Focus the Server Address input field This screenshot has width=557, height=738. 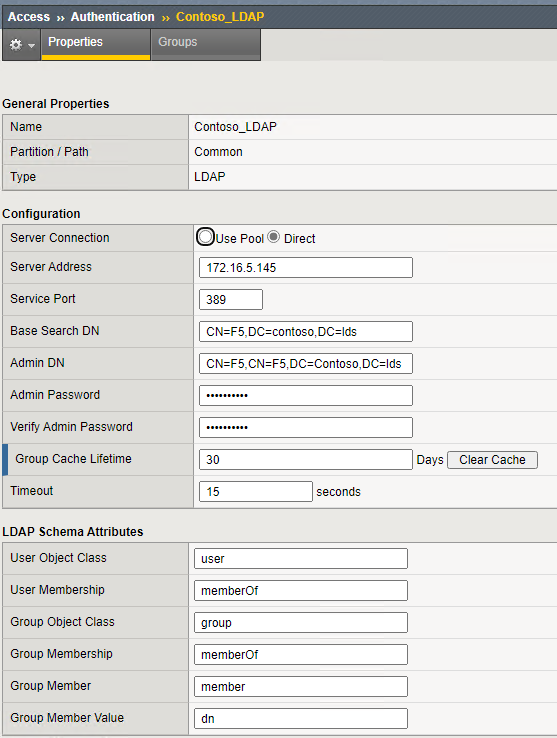coord(306,267)
